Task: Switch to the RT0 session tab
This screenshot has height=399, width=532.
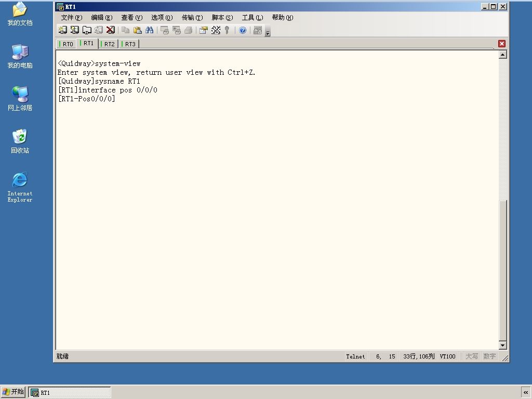Action: [66, 44]
